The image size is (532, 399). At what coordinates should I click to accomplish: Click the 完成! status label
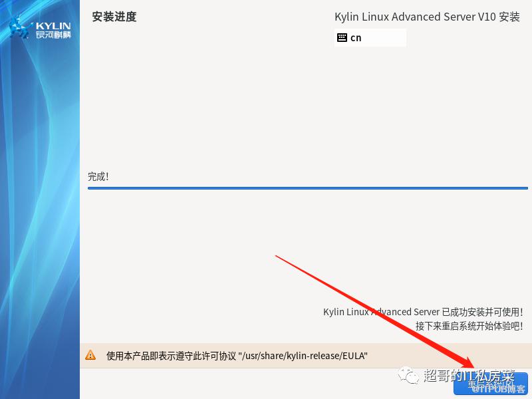(98, 176)
